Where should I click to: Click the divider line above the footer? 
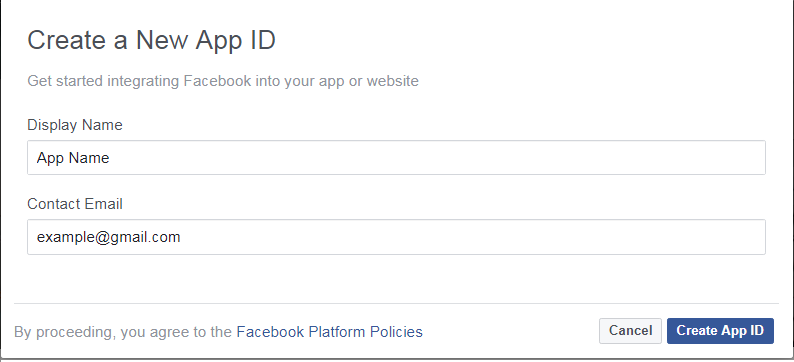(396, 304)
